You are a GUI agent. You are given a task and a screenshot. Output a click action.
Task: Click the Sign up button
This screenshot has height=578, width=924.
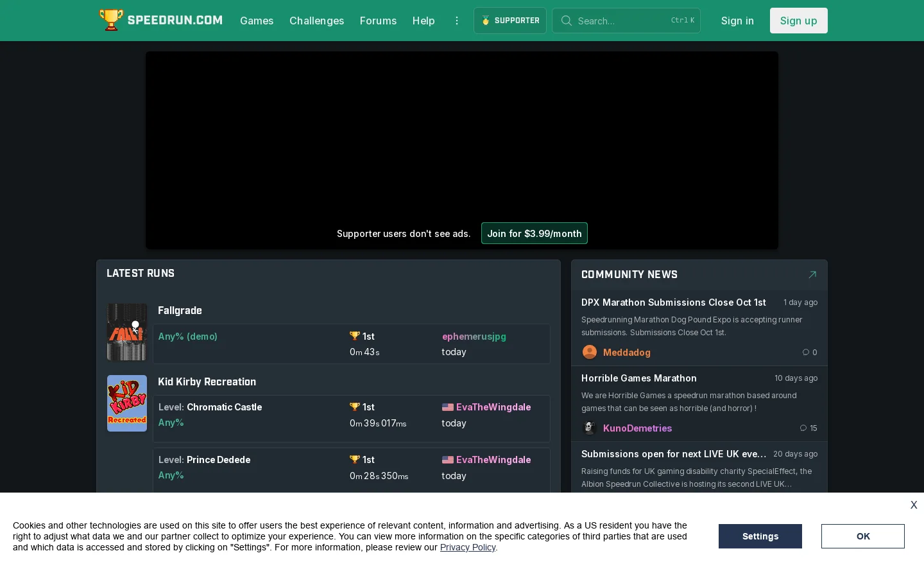click(x=799, y=21)
